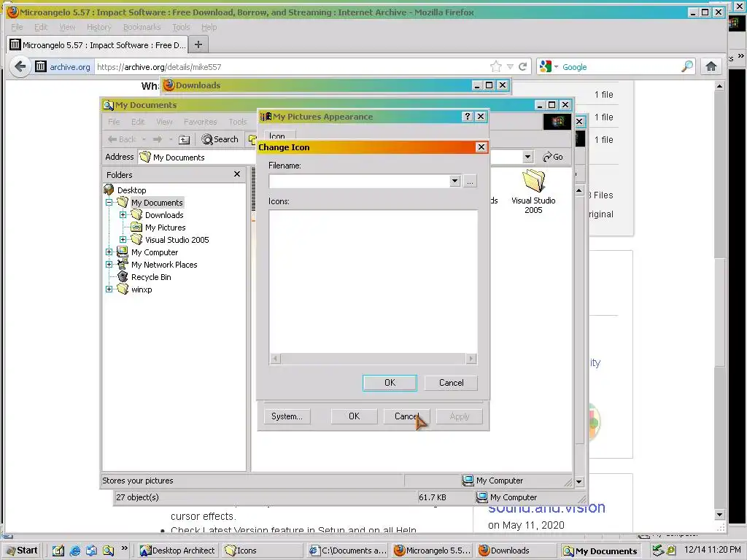Click the Go button beside Address bar
The width and height of the screenshot is (747, 560).
pyautogui.click(x=553, y=157)
